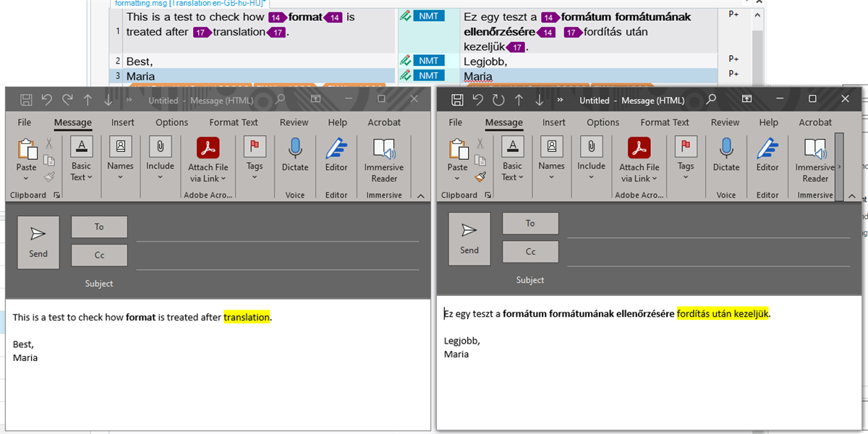Switch to Review tab in right window
Image resolution: width=868 pixels, height=434 pixels.
(726, 122)
